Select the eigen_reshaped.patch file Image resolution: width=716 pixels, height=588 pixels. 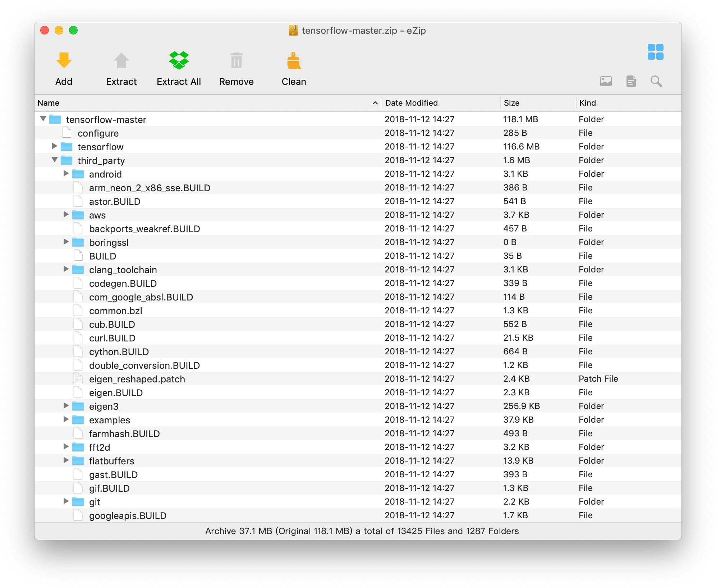pyautogui.click(x=137, y=378)
